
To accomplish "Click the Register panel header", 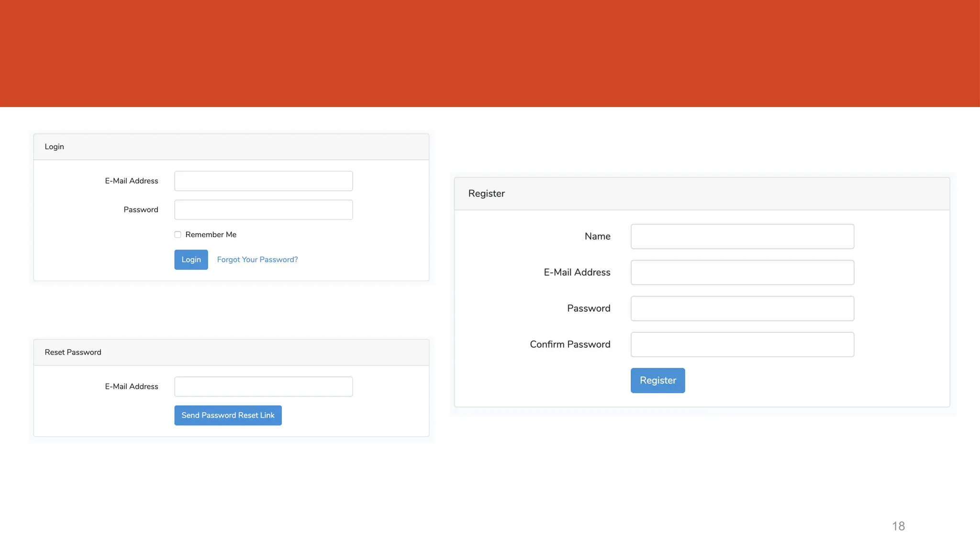I will click(702, 194).
